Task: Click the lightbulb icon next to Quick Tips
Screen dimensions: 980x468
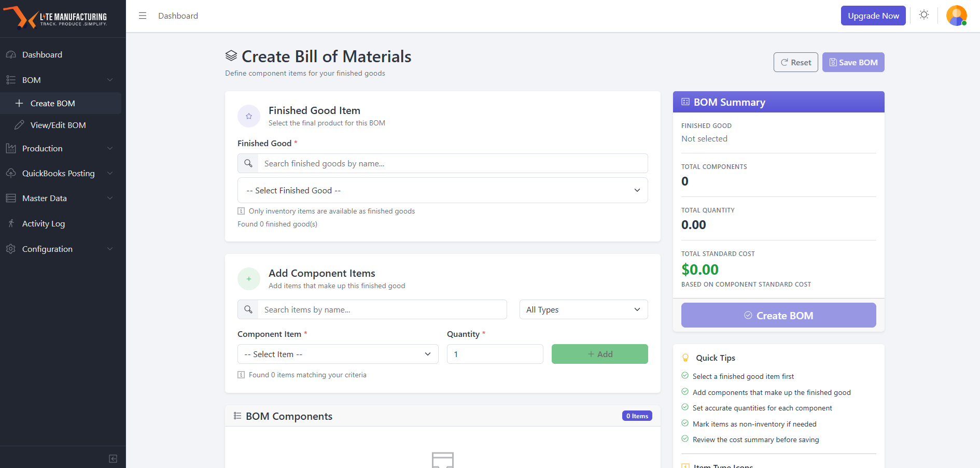Action: click(x=685, y=358)
